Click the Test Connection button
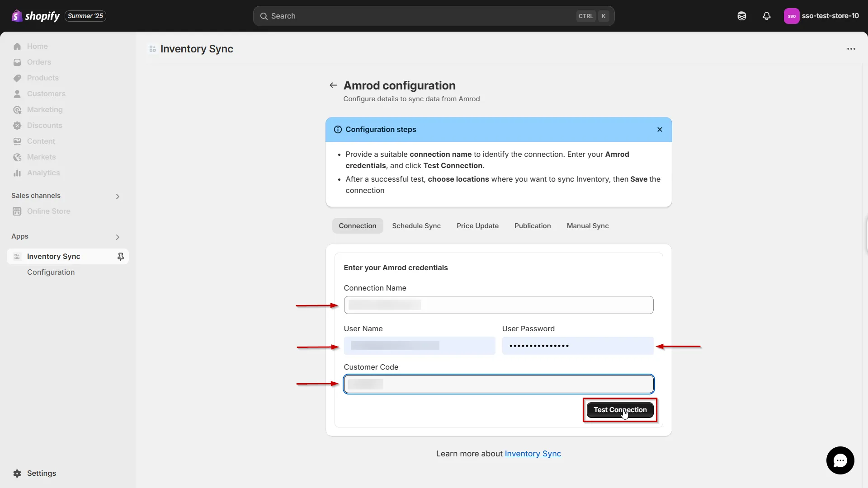The width and height of the screenshot is (868, 488). click(620, 410)
